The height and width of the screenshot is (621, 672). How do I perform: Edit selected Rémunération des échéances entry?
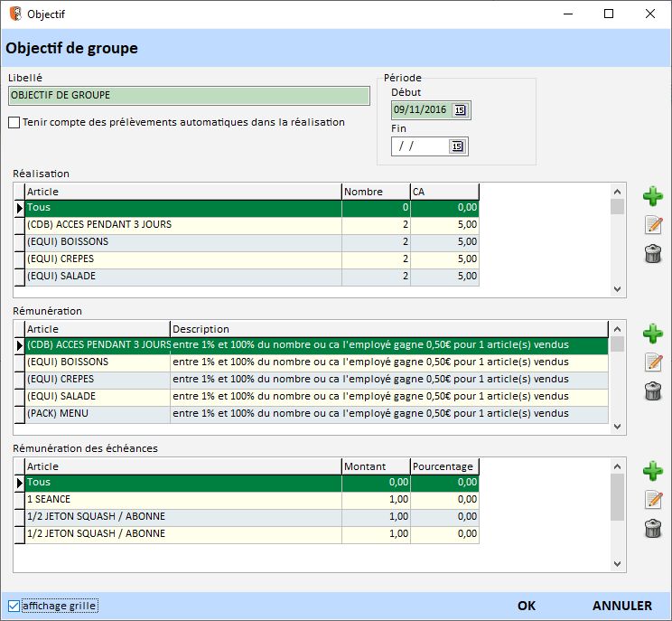click(652, 500)
